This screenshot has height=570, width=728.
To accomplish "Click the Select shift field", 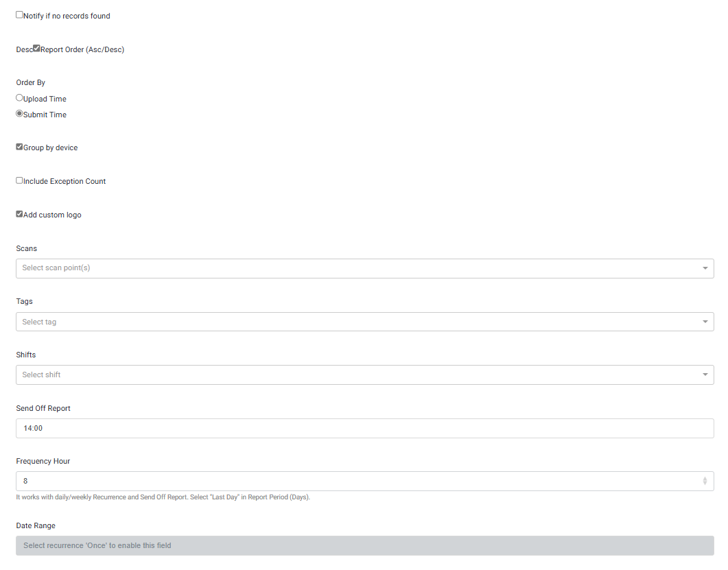I will (343, 375).
